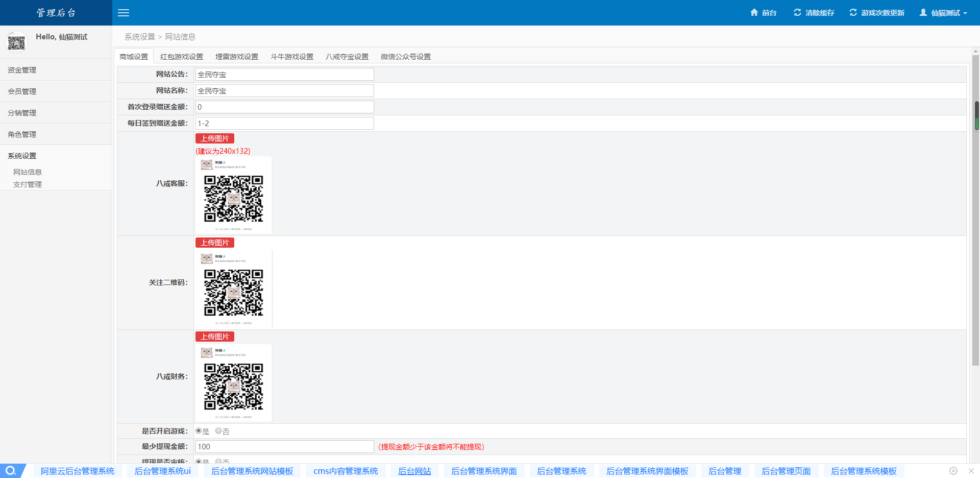Click the 八戒客服 QR code image

[234, 195]
